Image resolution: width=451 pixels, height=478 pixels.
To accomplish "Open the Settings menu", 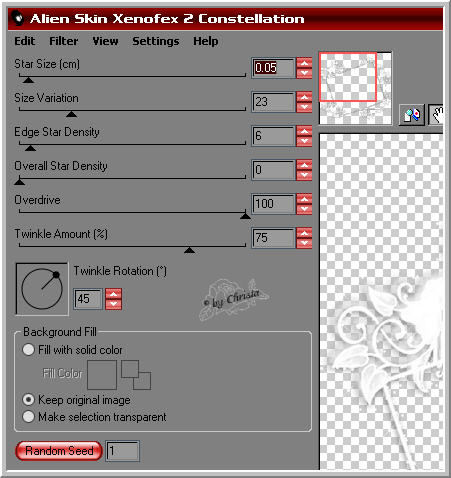I will [156, 41].
